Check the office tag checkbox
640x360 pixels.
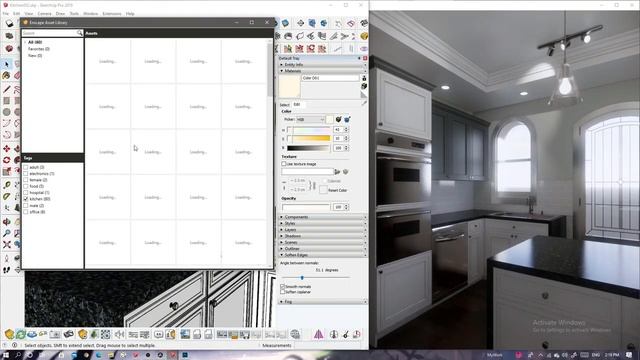click(x=26, y=212)
